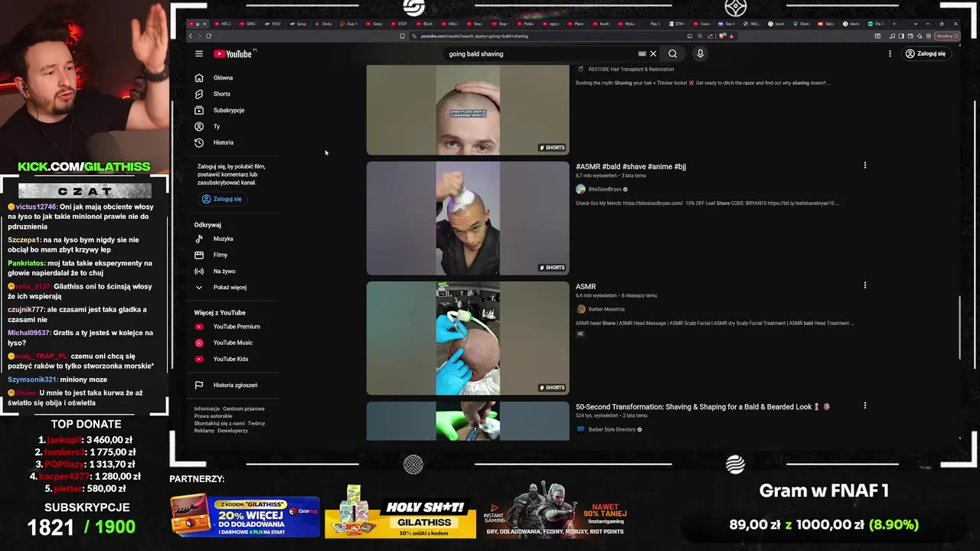Viewport: 980px width, 551px height.
Task: Open the browser tab list dropdown chevron
Action: 915,24
